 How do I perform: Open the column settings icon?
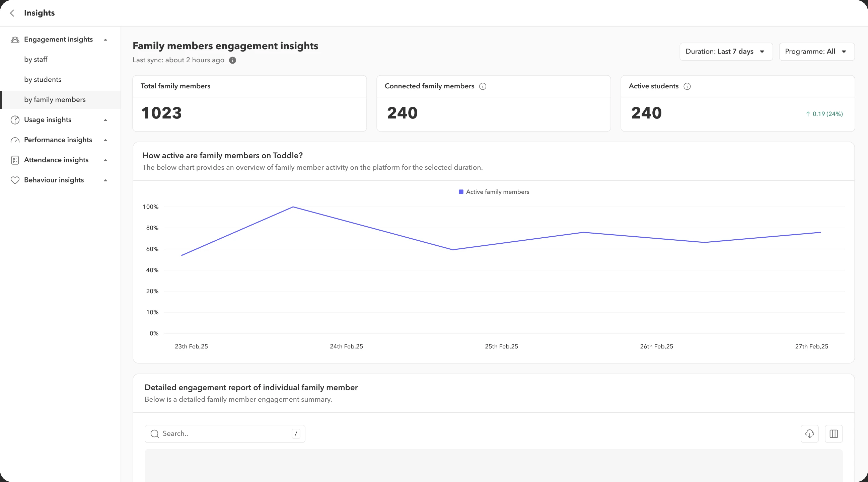[x=834, y=434]
